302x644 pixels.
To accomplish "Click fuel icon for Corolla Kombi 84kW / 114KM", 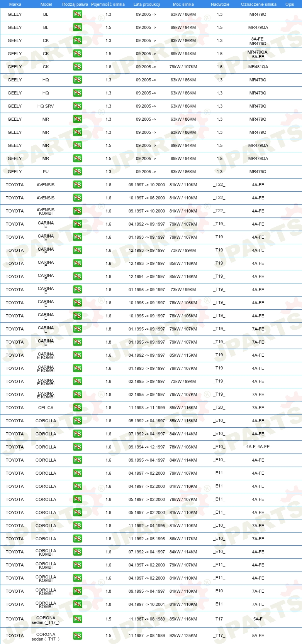I will [x=77, y=552].
